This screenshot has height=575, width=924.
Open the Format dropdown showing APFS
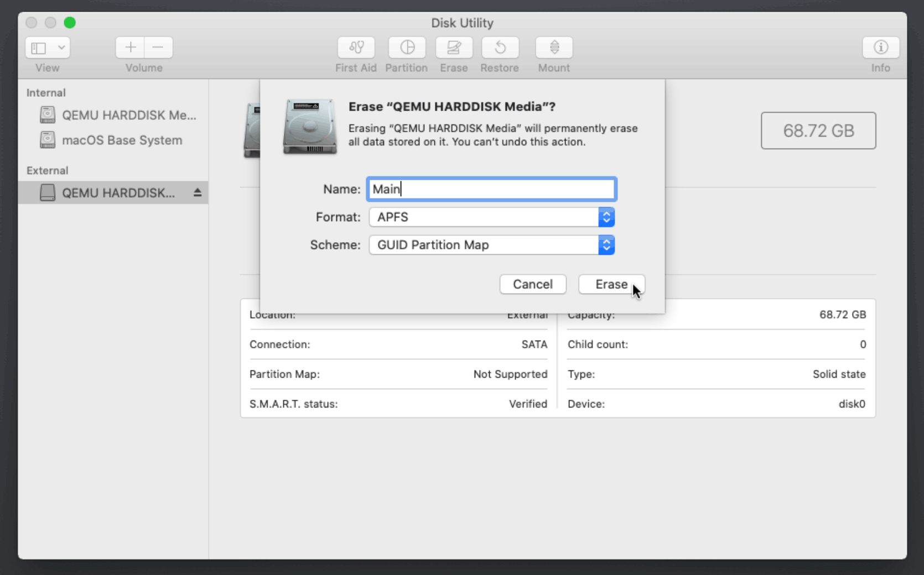click(492, 217)
